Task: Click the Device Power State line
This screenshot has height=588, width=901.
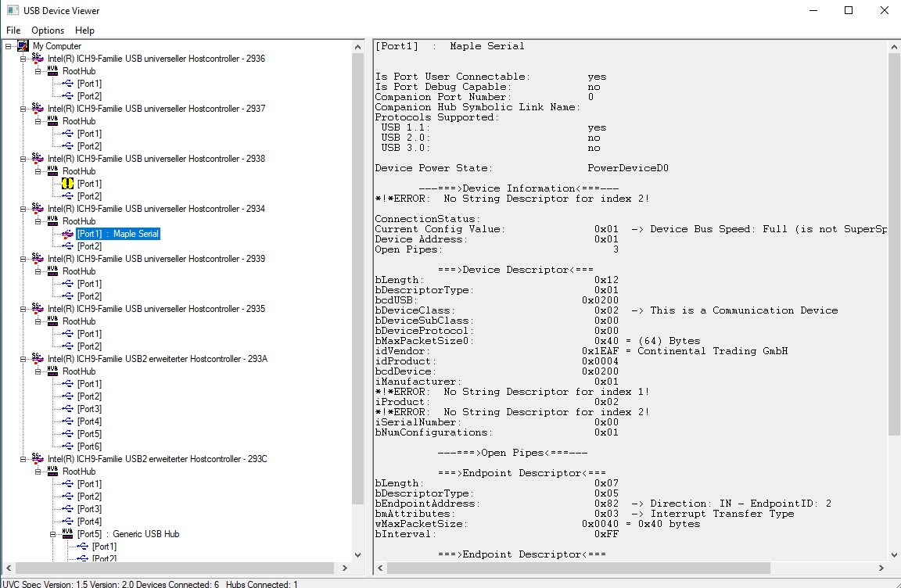Action: click(522, 168)
